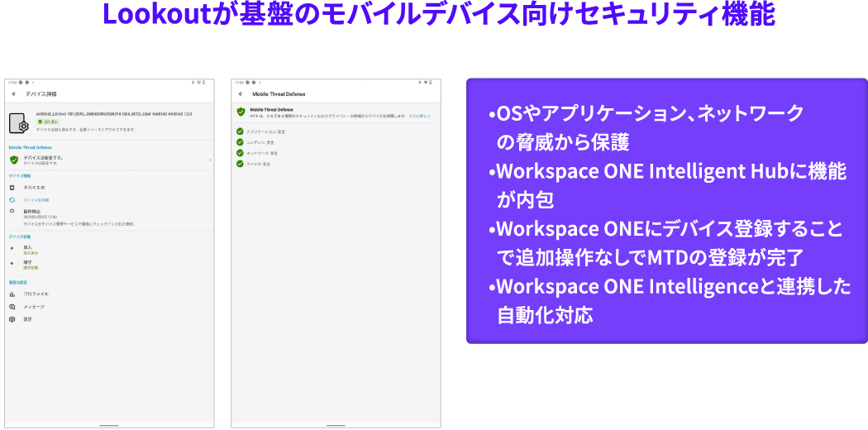Tap navigation handle at bottom of デバイス詳細 screen
The height and width of the screenshot is (430, 868).
coord(109,426)
